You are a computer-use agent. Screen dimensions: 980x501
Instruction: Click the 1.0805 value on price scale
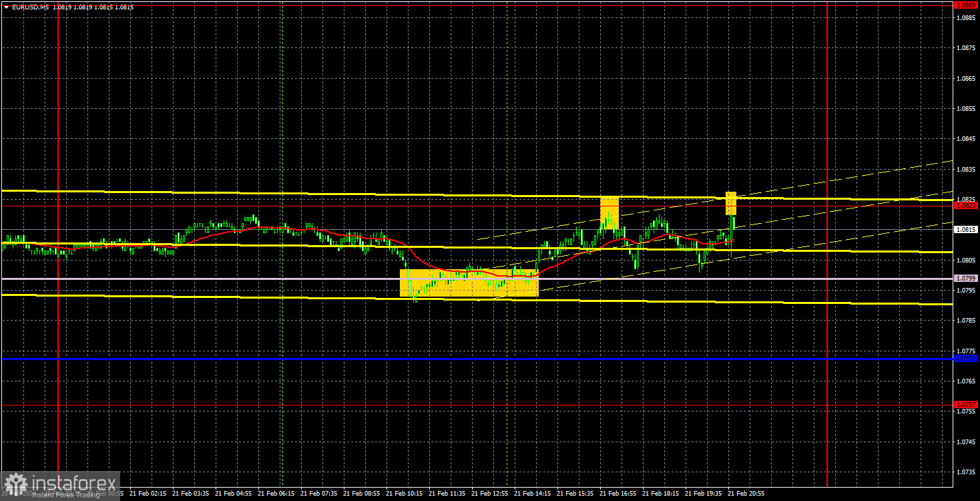(x=965, y=260)
